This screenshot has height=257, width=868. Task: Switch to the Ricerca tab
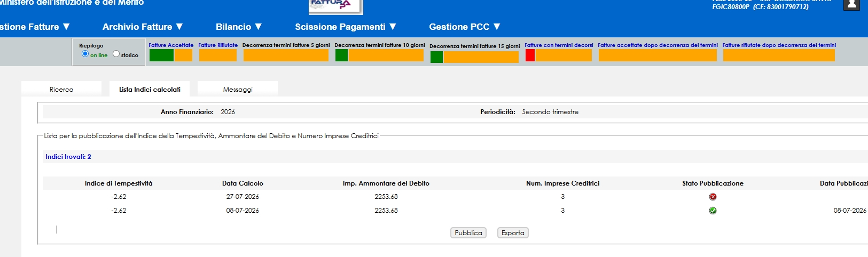61,89
